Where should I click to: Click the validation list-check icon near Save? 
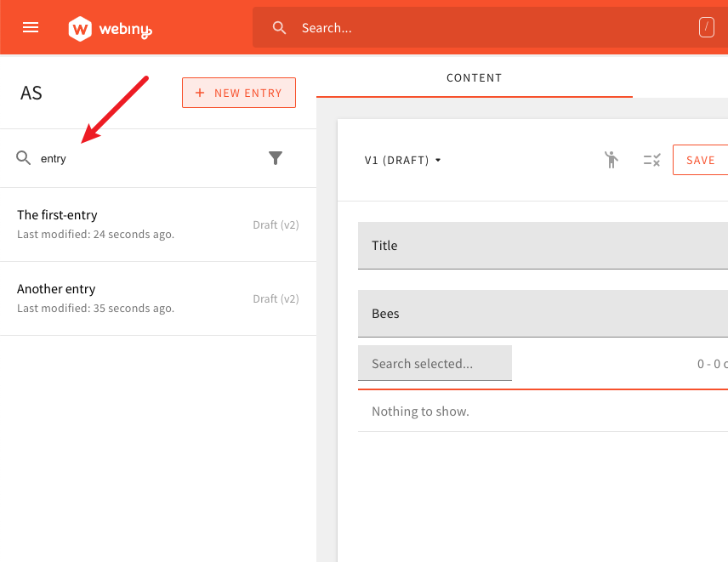click(x=651, y=160)
